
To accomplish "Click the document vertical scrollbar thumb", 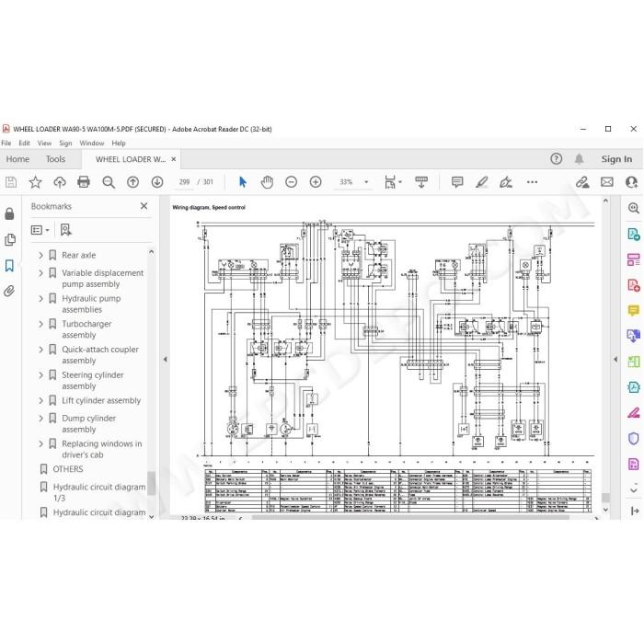I will pyautogui.click(x=605, y=498).
